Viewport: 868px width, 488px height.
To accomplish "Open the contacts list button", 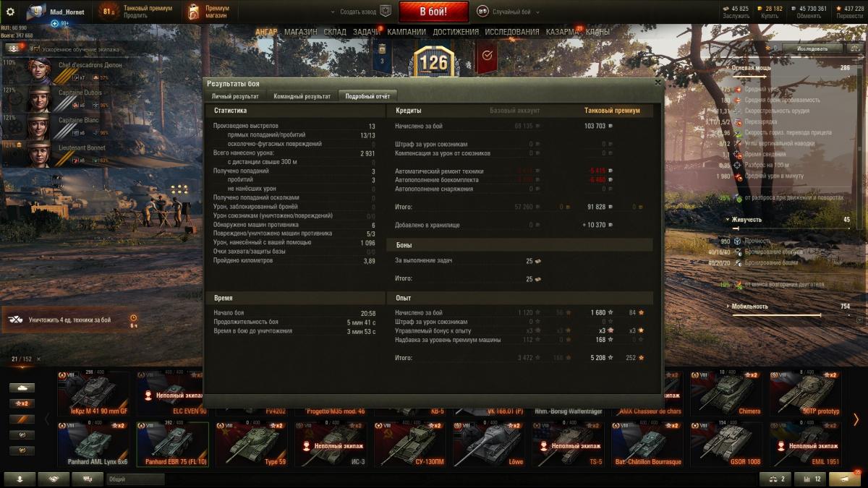I will (x=20, y=479).
